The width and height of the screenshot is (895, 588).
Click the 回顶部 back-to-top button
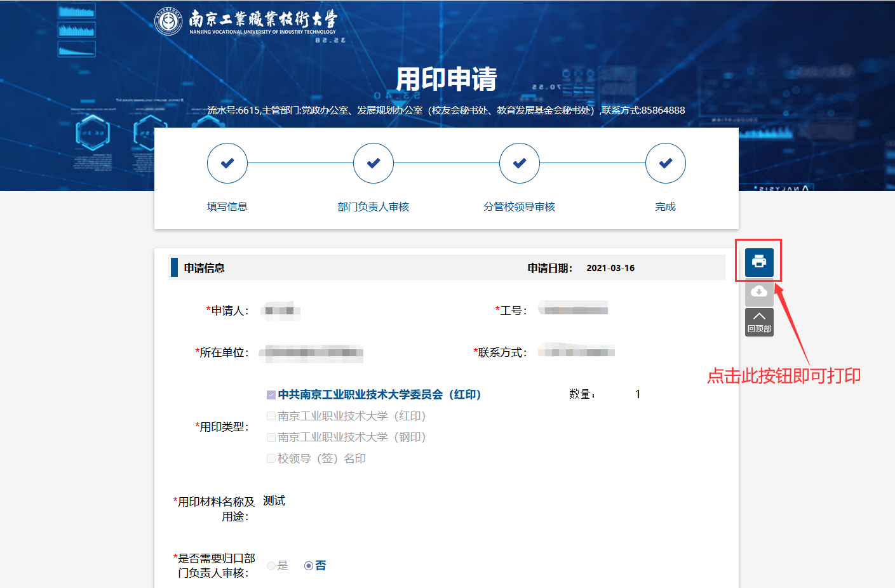click(x=758, y=322)
